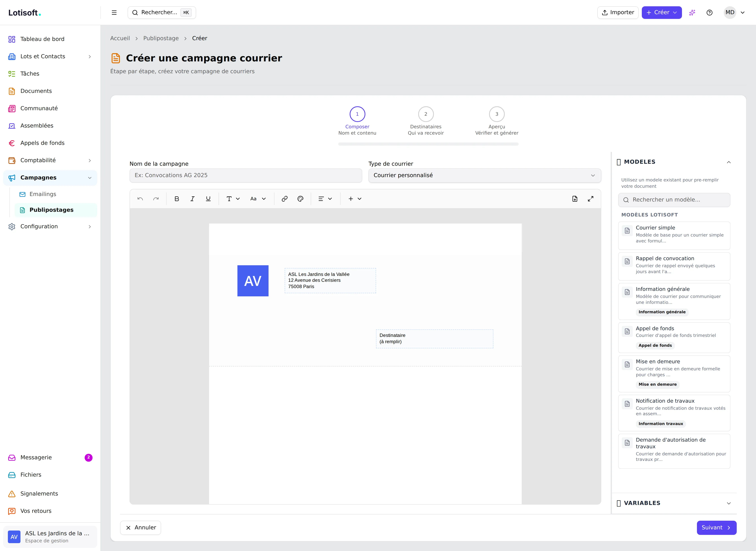Open the help question mark icon
This screenshot has width=756, height=551.
click(x=710, y=13)
